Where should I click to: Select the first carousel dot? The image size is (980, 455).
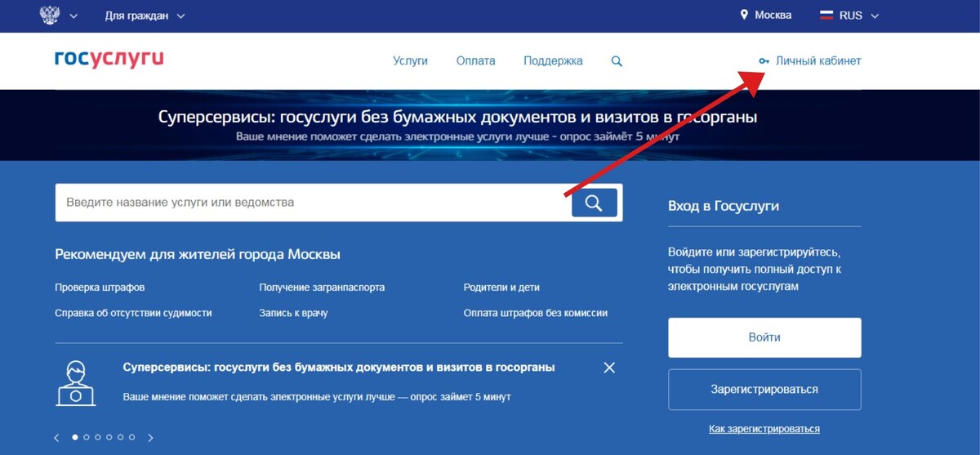76,437
